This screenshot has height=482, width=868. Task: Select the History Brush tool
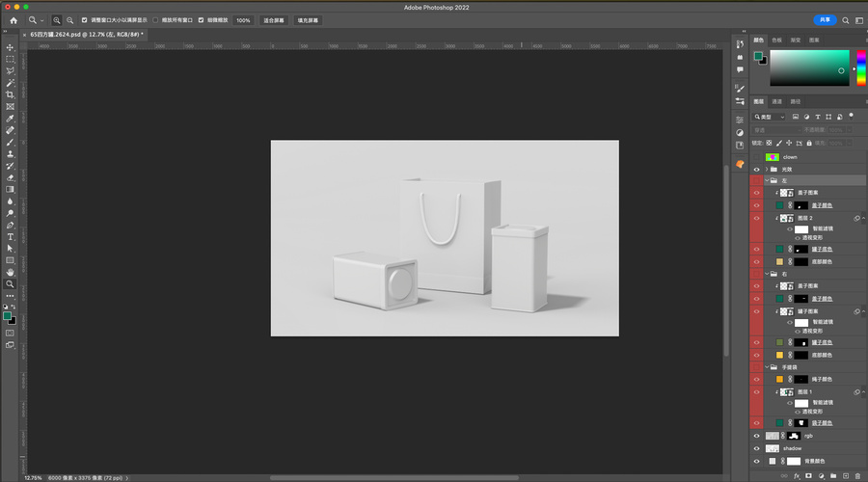[10, 166]
